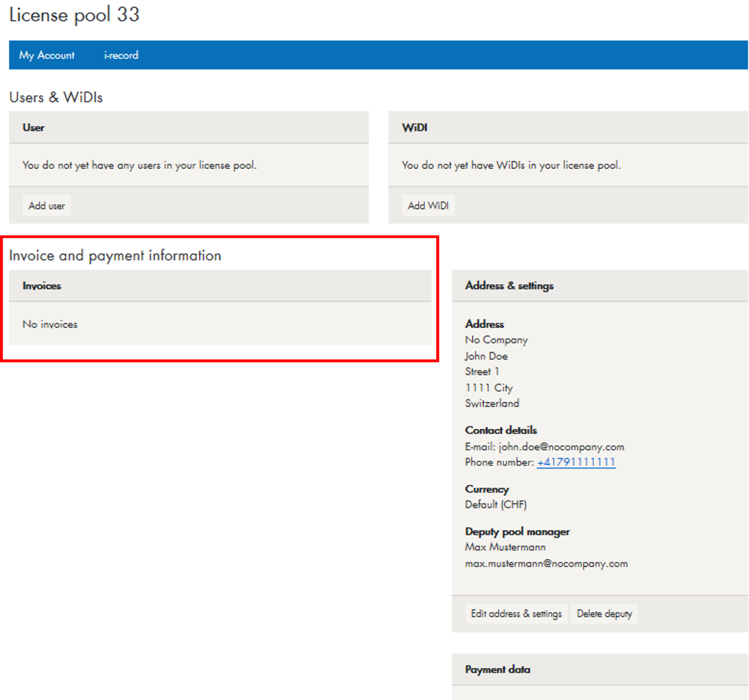Select the Invoice and payment information heading
The width and height of the screenshot is (749, 700).
(x=115, y=255)
